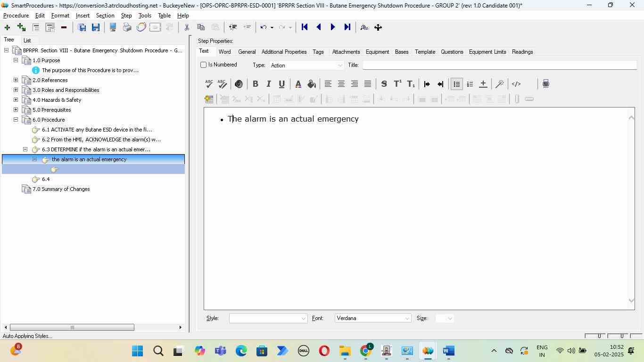
Task: Justify the text
Action: tap(368, 84)
